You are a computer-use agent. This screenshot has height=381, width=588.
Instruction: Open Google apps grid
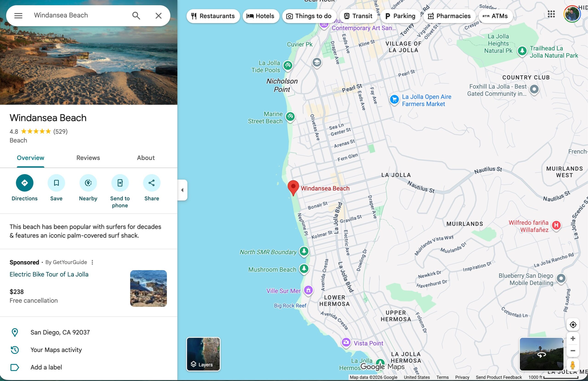point(551,14)
